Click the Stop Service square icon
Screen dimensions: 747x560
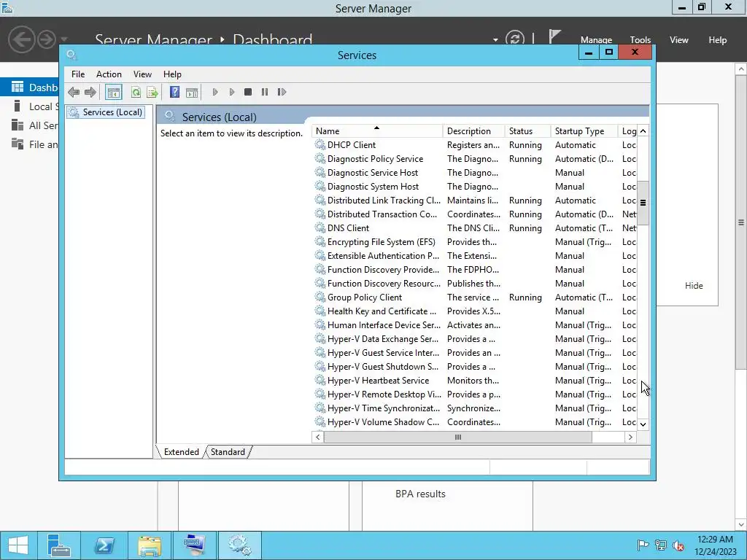coord(248,92)
